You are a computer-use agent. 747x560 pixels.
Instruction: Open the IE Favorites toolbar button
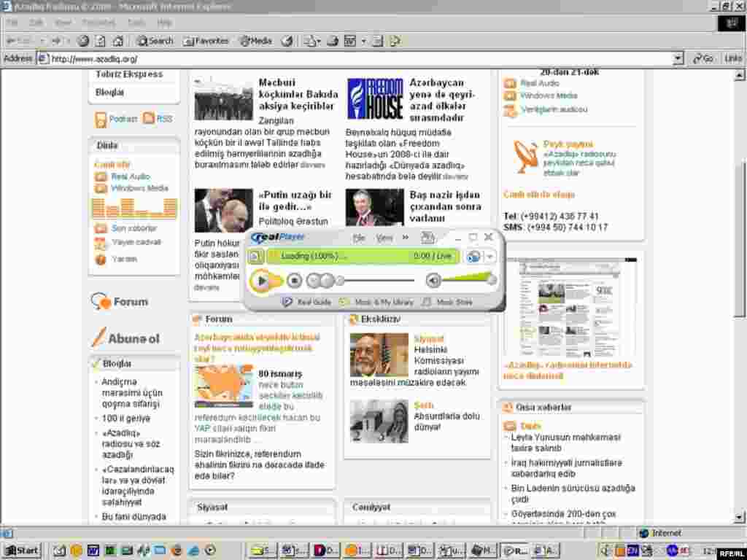point(206,41)
